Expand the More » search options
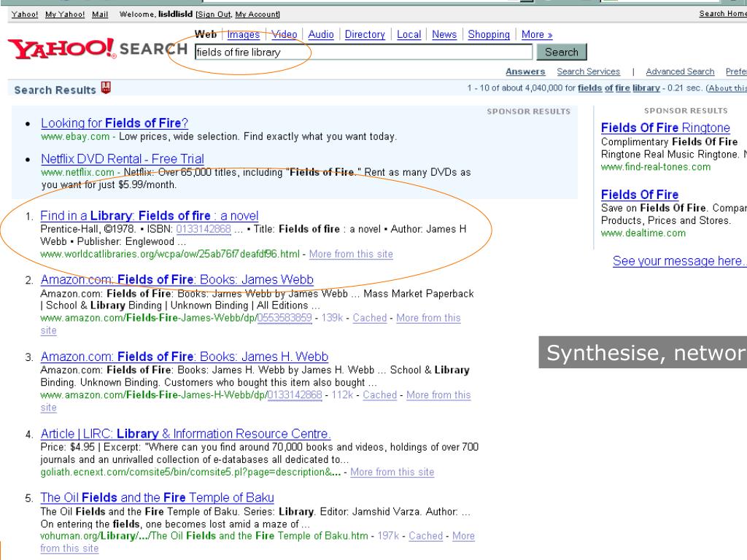 (536, 34)
